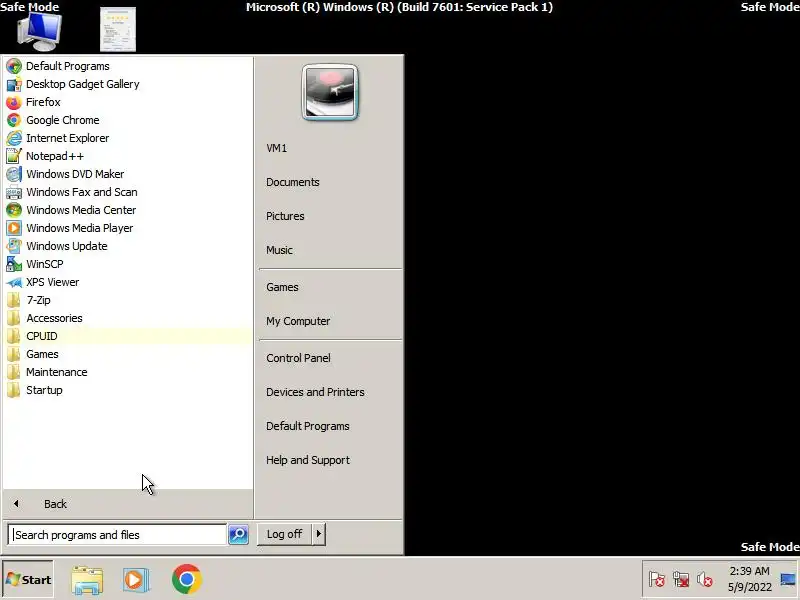Select the document desktop icon
800x600 pixels.
pos(118,30)
